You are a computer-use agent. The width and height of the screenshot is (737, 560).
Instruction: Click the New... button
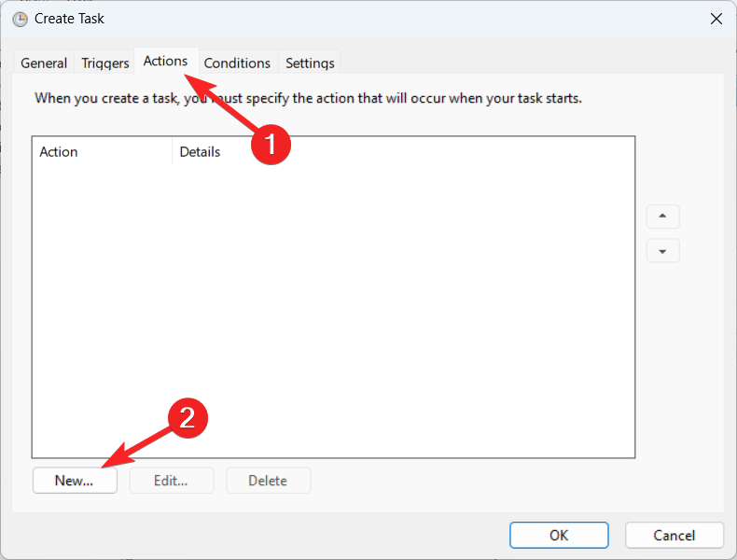click(x=75, y=481)
